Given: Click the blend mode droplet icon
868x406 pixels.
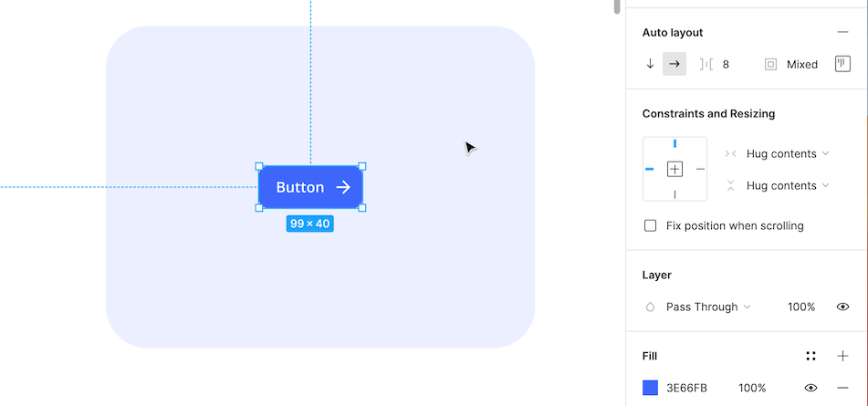Looking at the screenshot, I should [651, 307].
